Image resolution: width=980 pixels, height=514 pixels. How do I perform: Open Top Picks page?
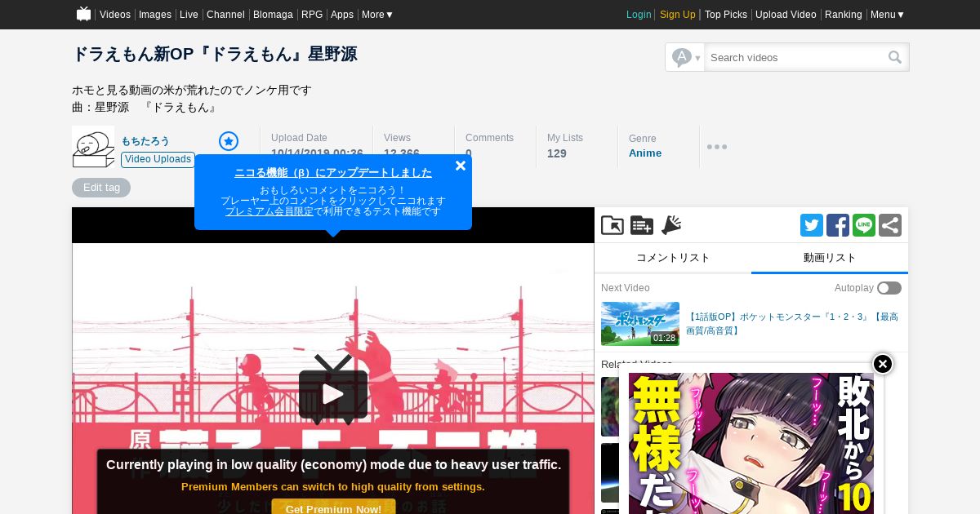(726, 15)
